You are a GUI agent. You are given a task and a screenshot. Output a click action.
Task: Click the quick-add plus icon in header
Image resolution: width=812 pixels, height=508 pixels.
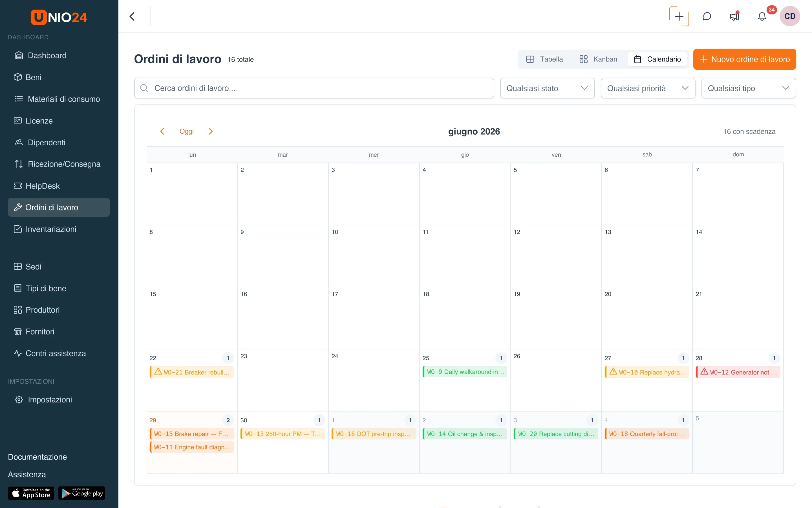[679, 16]
